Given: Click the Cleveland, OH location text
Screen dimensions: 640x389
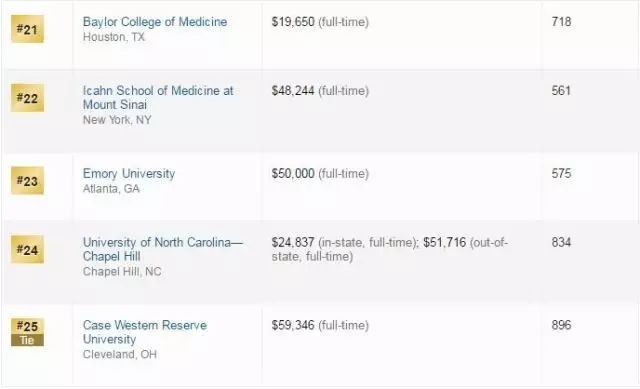Looking at the screenshot, I should click(x=120, y=354).
